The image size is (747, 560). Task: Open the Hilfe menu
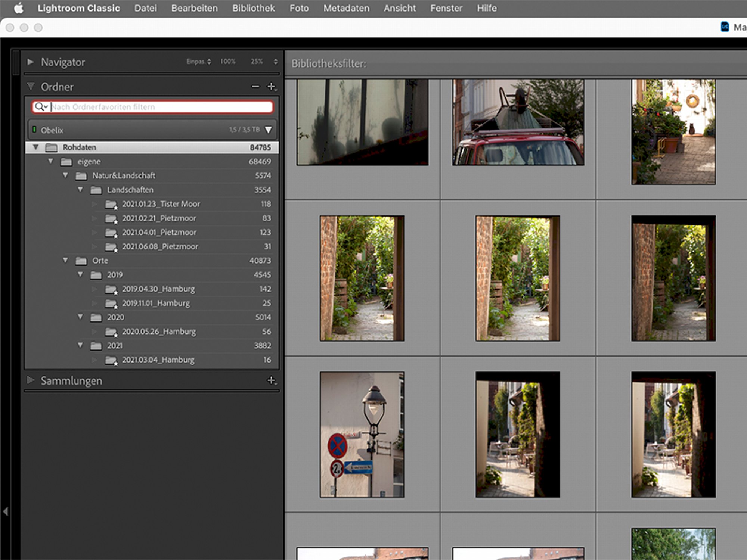point(487,8)
